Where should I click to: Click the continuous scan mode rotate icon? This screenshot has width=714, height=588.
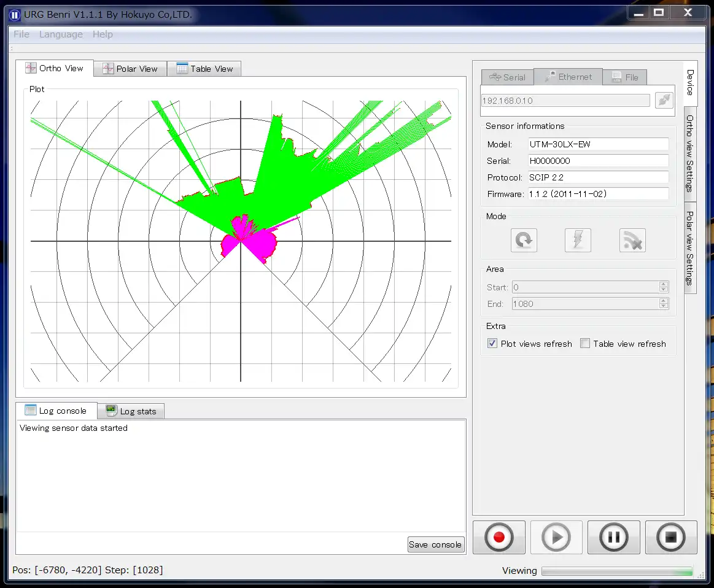click(x=524, y=240)
